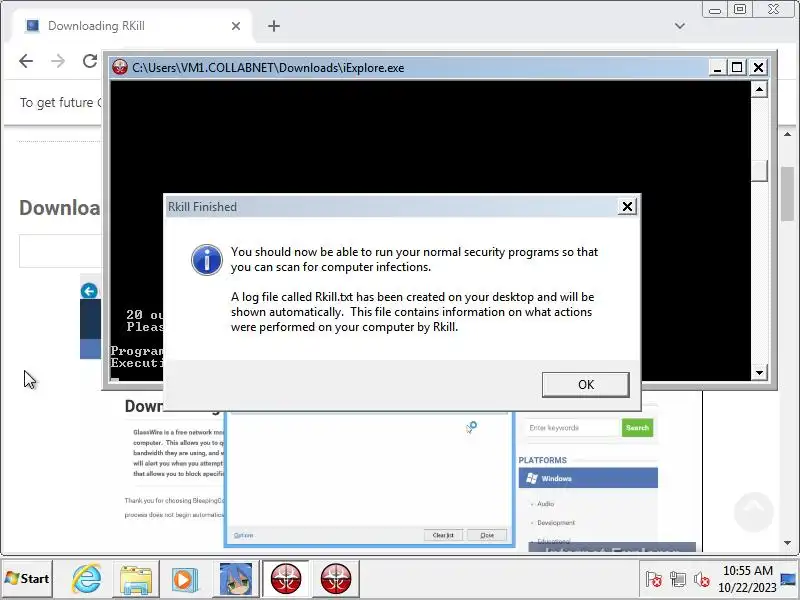Screen dimensions: 800x600
Task: Click the browser page scrollbar thumb
Action: tap(787, 194)
